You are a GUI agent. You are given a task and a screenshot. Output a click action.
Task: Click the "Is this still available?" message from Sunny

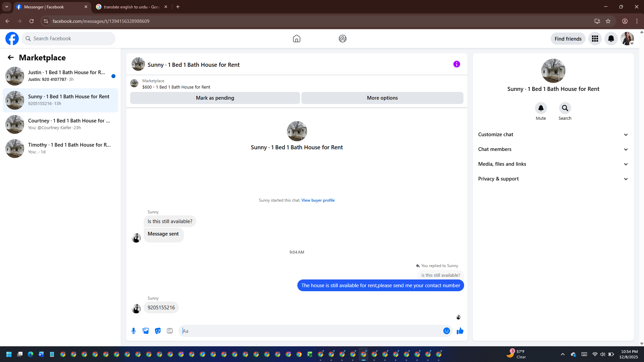click(x=170, y=221)
